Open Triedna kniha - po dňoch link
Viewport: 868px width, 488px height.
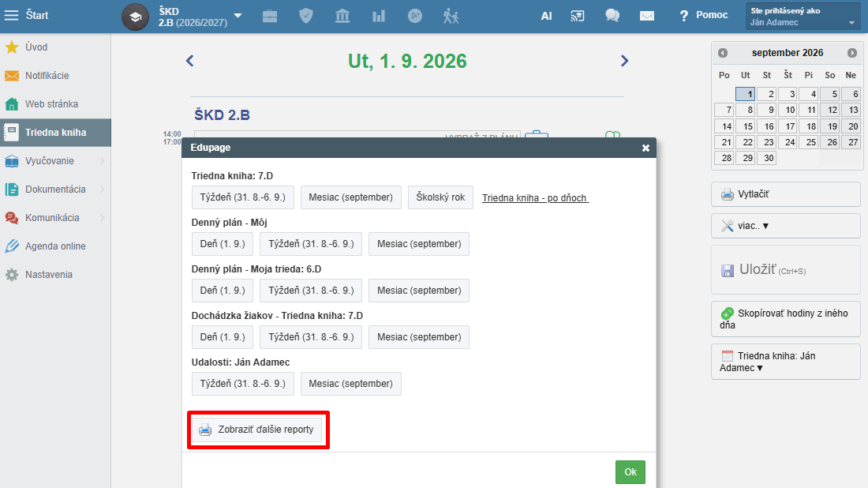pyautogui.click(x=535, y=198)
